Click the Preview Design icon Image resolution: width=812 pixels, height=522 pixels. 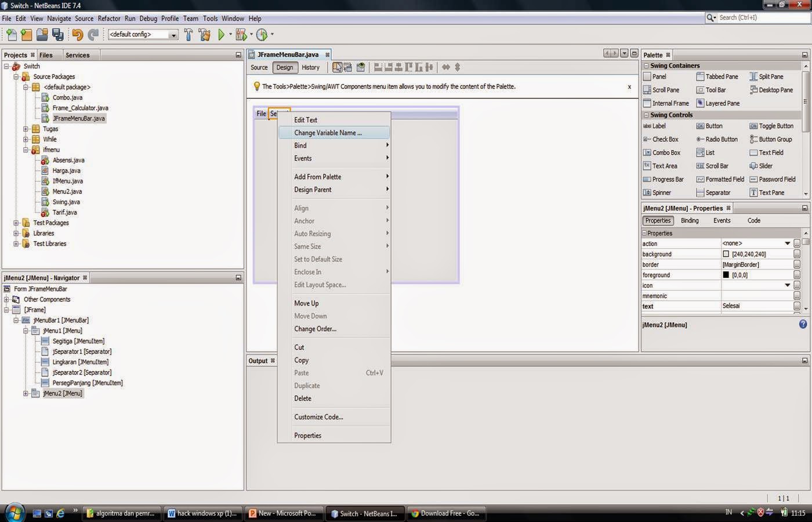pyautogui.click(x=361, y=67)
